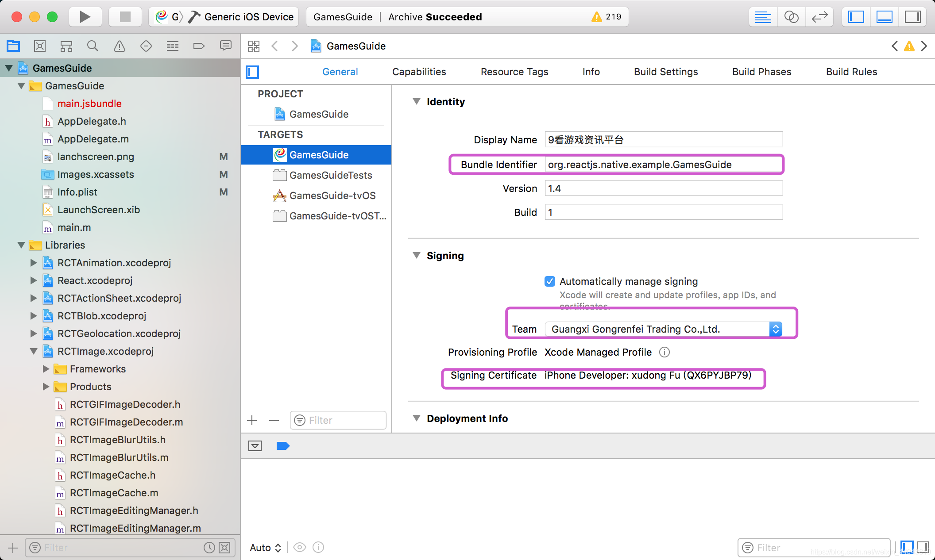Show the variables view pane
The height and width of the screenshot is (560, 935).
(x=907, y=547)
